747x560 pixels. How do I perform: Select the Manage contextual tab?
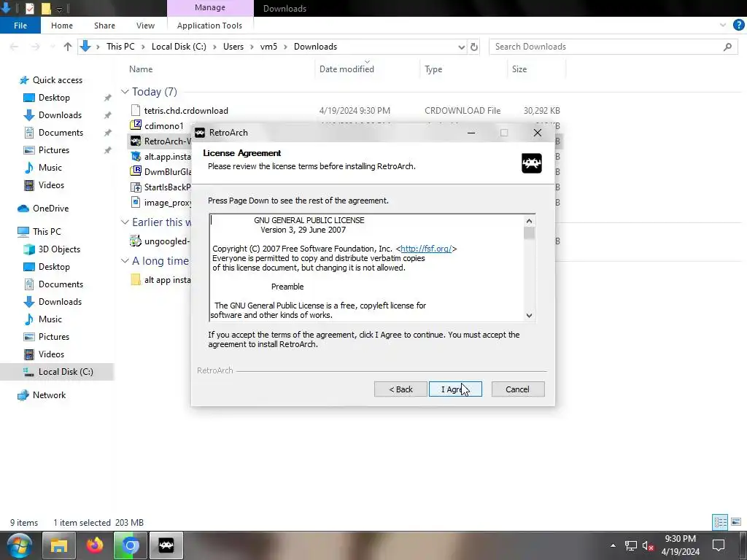(210, 7)
